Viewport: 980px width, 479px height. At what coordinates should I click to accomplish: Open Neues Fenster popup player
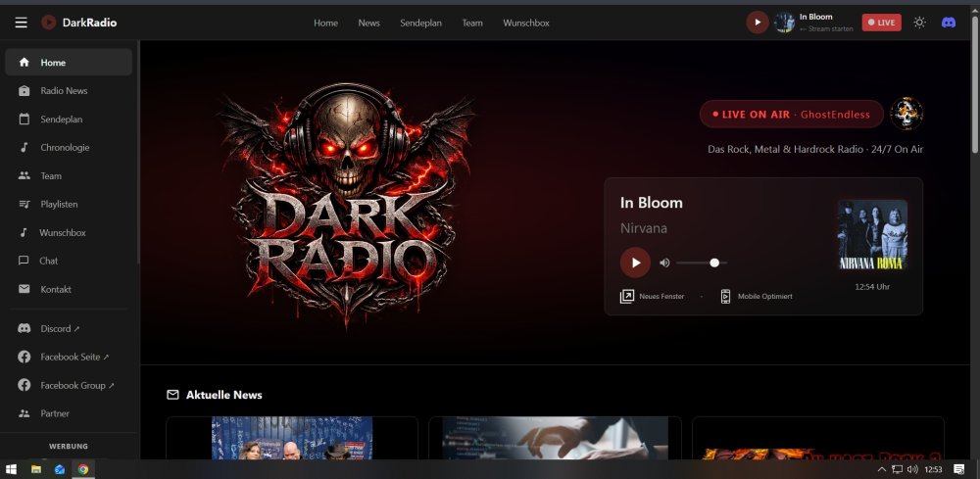[653, 296]
